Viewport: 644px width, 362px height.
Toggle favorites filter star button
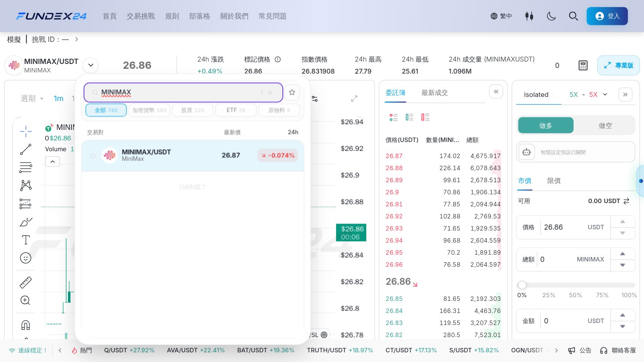pos(292,92)
